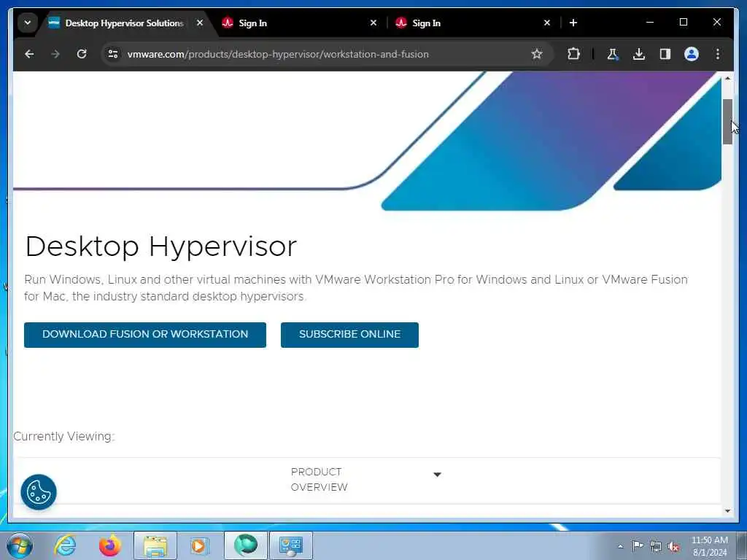Image resolution: width=747 pixels, height=560 pixels.
Task: Open the control panel taskbar window
Action: tap(291, 545)
